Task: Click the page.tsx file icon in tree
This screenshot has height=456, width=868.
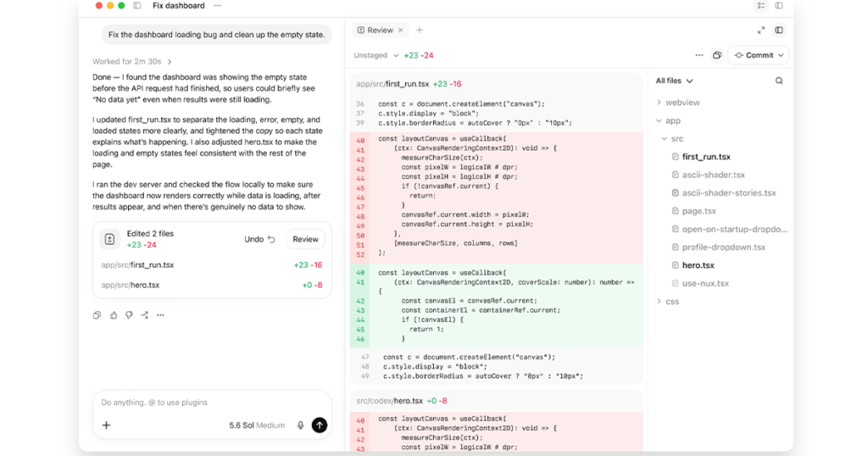Action: tap(675, 211)
